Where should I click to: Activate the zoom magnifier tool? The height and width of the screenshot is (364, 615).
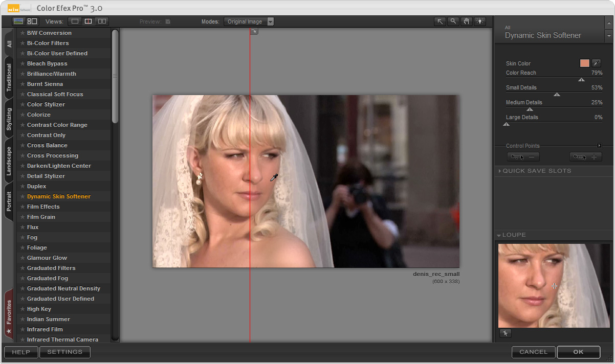tap(453, 21)
